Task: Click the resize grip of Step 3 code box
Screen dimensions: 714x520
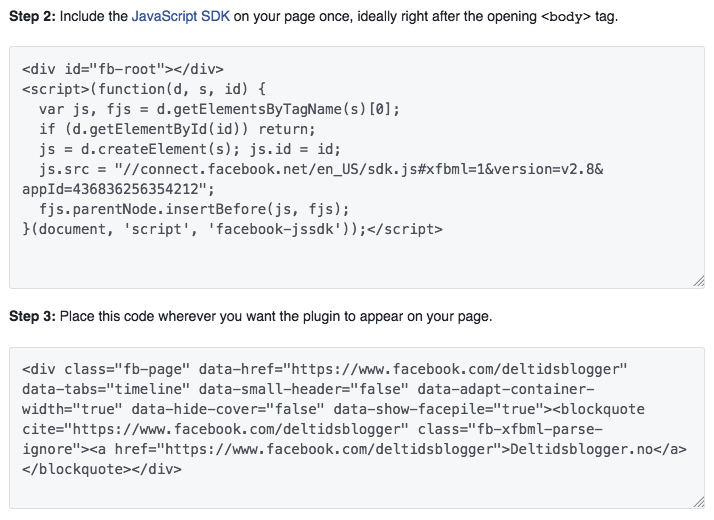Action: [699, 502]
